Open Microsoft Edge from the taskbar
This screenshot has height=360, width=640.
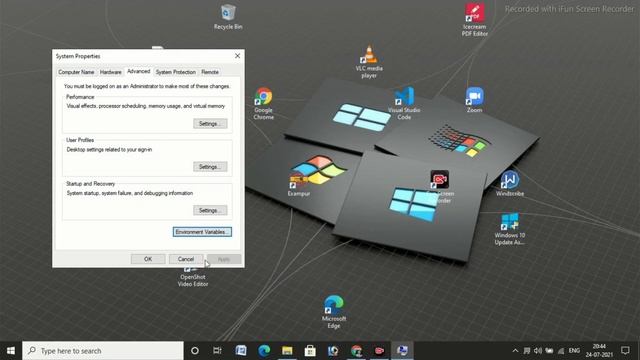(264, 351)
